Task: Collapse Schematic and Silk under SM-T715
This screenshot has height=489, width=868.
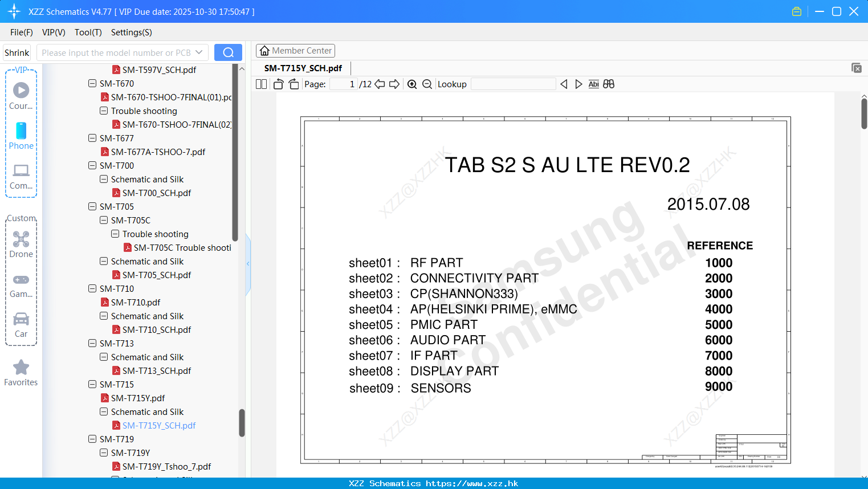Action: (x=104, y=411)
